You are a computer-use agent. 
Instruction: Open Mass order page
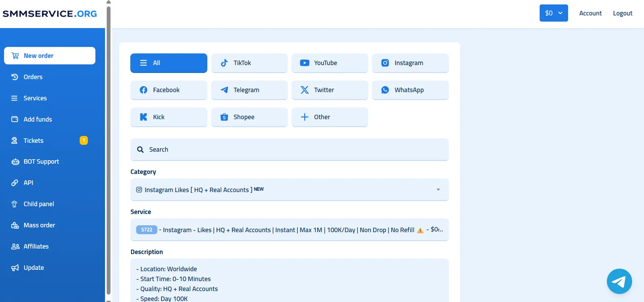tap(50, 225)
